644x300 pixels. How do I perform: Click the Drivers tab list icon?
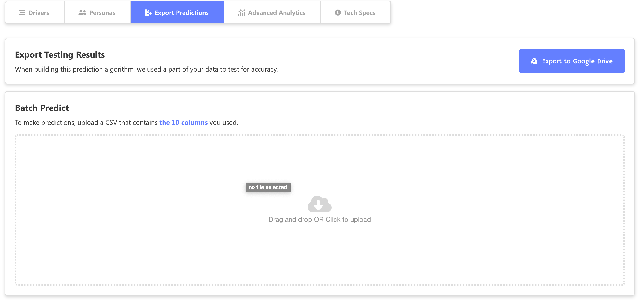tap(22, 13)
